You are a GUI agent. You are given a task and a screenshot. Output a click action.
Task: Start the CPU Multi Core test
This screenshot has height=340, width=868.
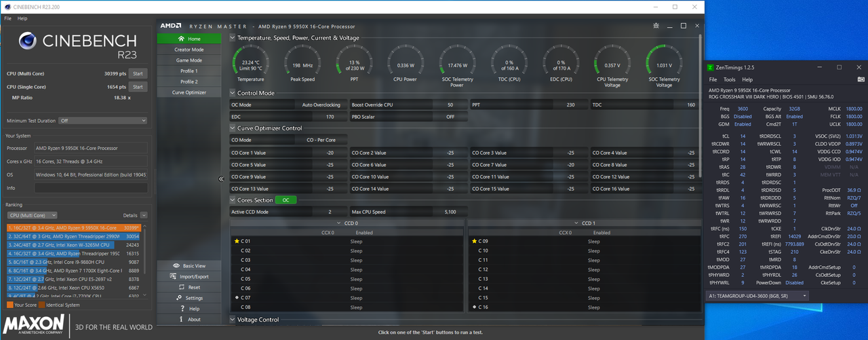(138, 73)
